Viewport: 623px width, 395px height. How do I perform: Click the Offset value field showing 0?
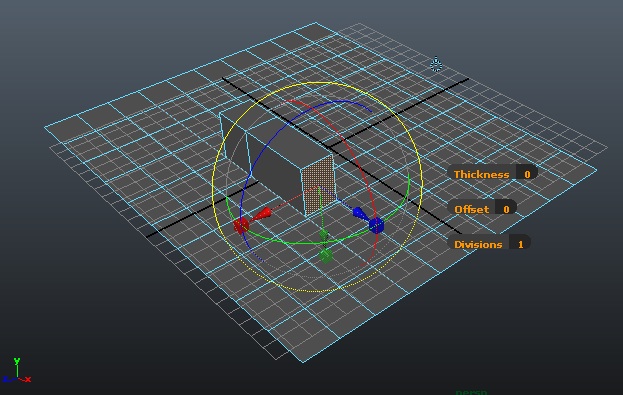[x=506, y=209]
